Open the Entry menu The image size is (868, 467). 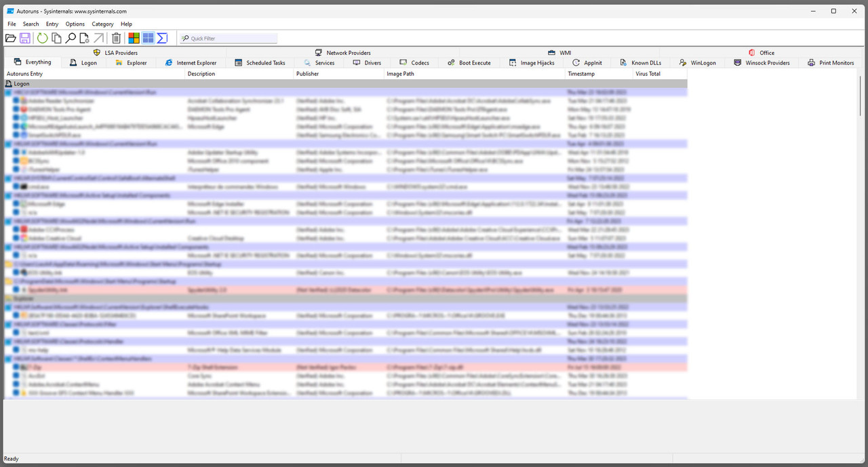tap(52, 24)
